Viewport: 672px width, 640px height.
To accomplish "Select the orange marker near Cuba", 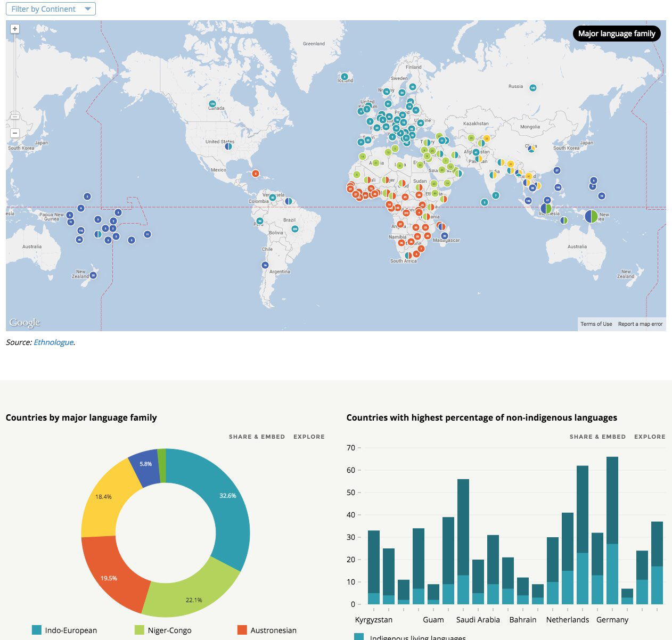I will [x=256, y=174].
